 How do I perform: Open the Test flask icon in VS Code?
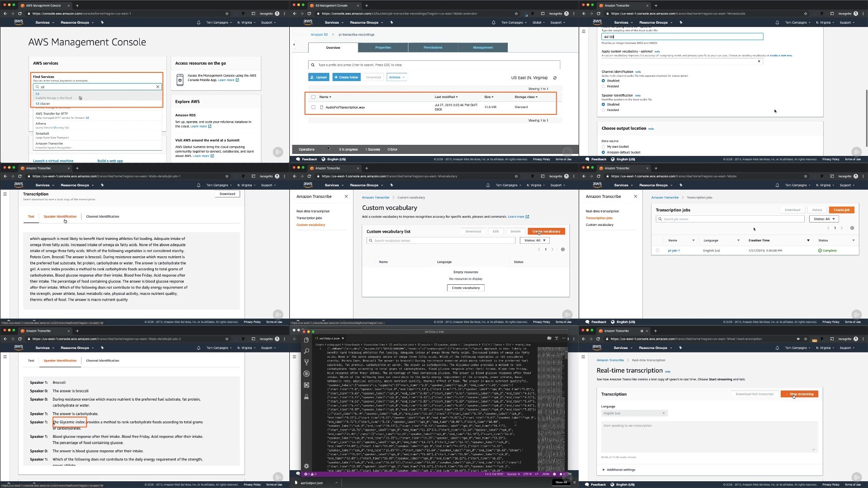[306, 396]
